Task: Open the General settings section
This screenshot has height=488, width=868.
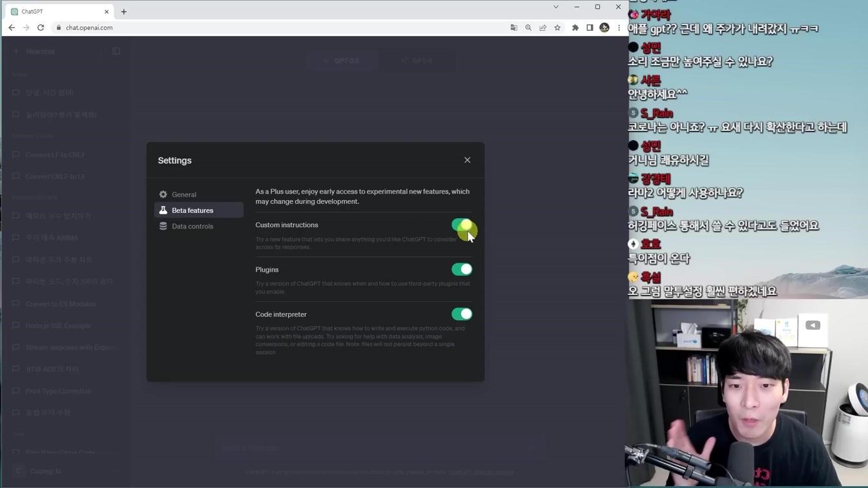Action: (x=199, y=194)
